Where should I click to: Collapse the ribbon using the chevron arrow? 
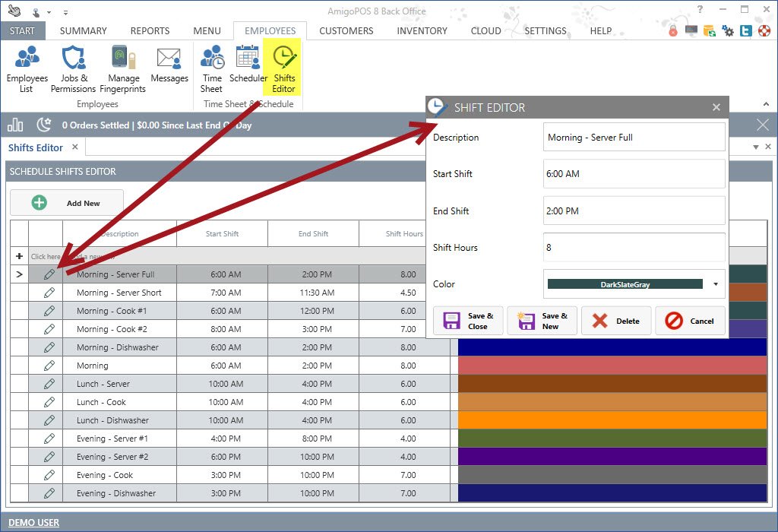[x=766, y=103]
